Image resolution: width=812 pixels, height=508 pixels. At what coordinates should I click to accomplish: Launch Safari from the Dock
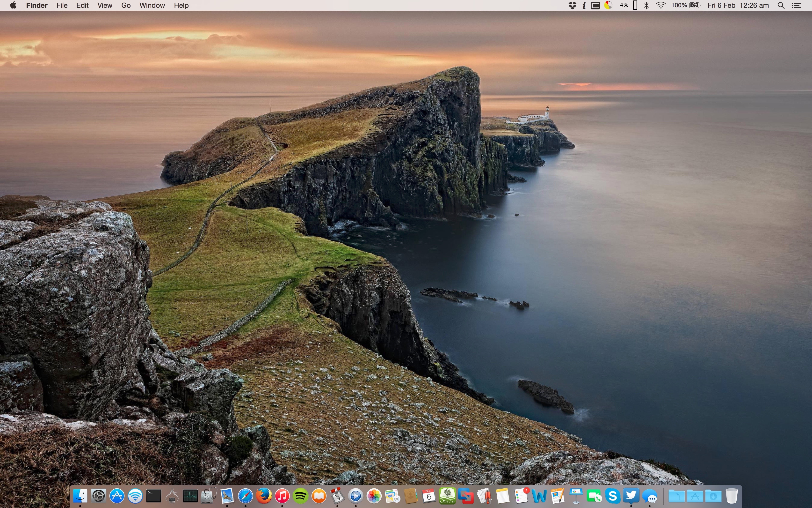pyautogui.click(x=245, y=496)
